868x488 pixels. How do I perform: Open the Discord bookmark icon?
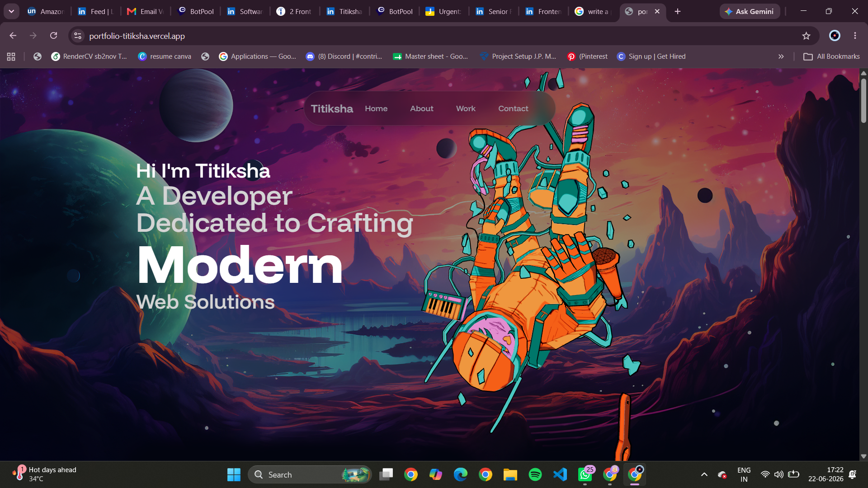click(310, 56)
